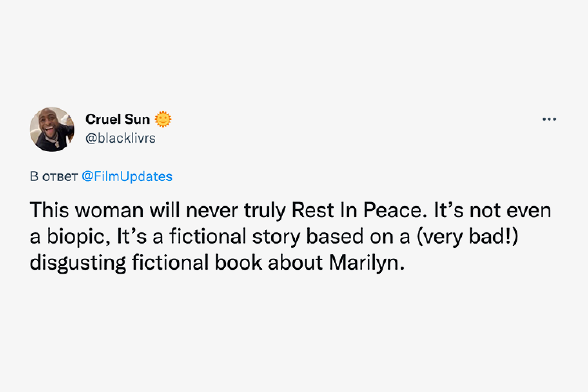
Task: Click the first line of the tweet text
Action: 290,211
